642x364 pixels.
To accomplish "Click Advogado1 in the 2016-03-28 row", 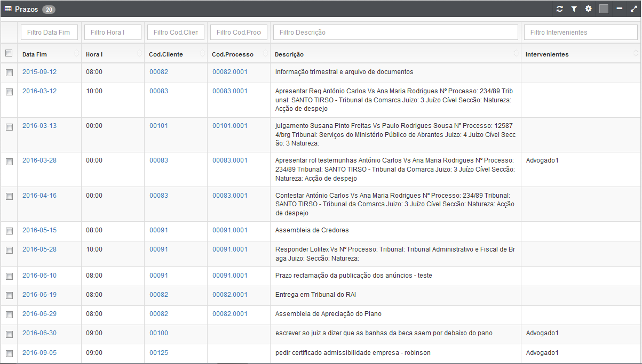I will 542,160.
